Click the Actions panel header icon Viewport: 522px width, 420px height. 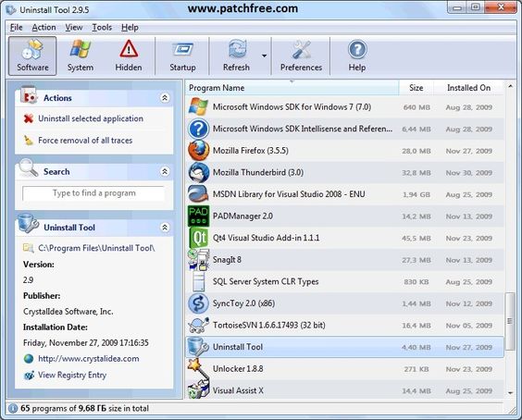point(29,95)
